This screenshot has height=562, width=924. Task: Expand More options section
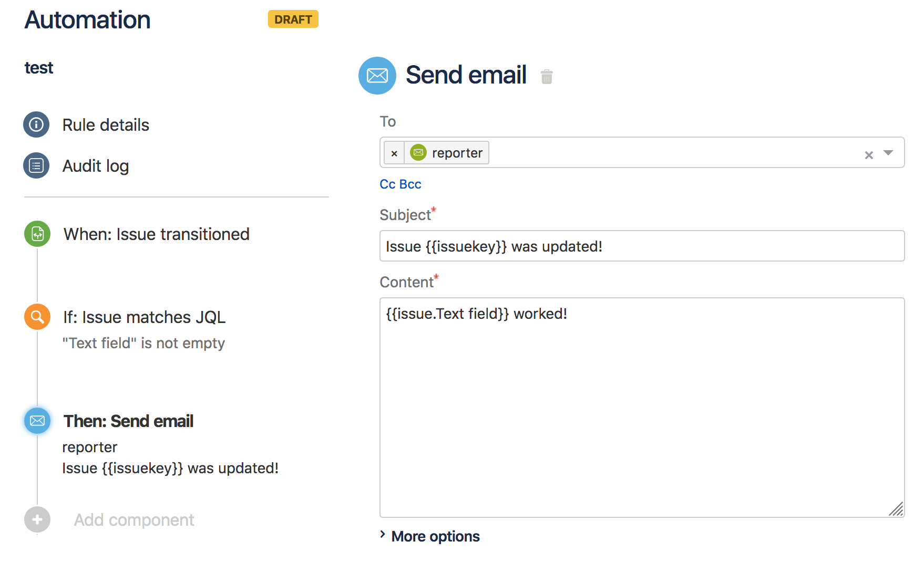430,536
